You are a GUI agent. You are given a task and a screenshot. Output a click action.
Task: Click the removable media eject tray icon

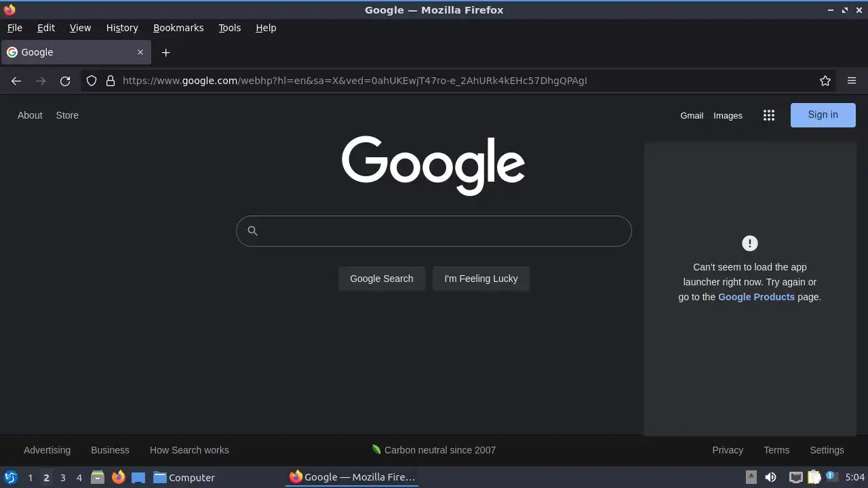(751, 477)
